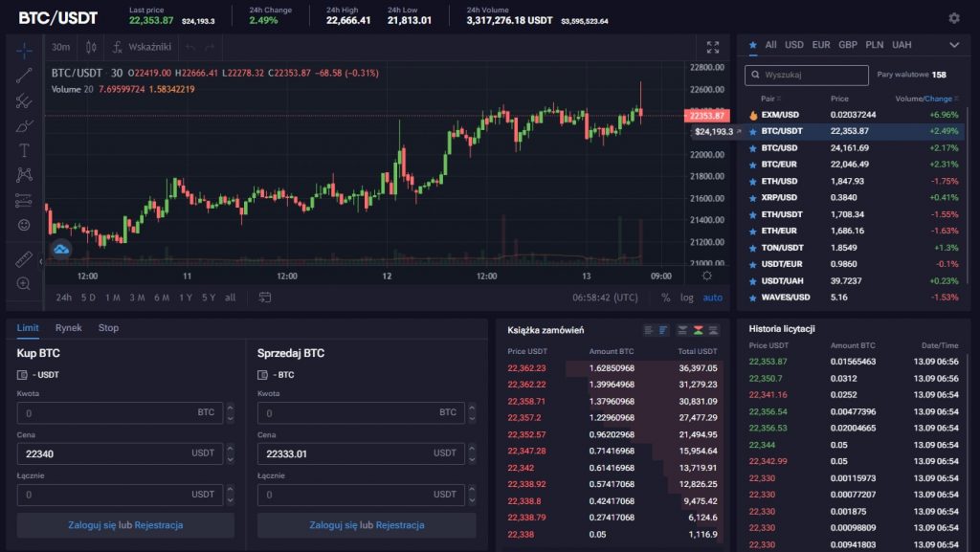
Task: Open settings with the gear icon
Action: click(x=953, y=18)
